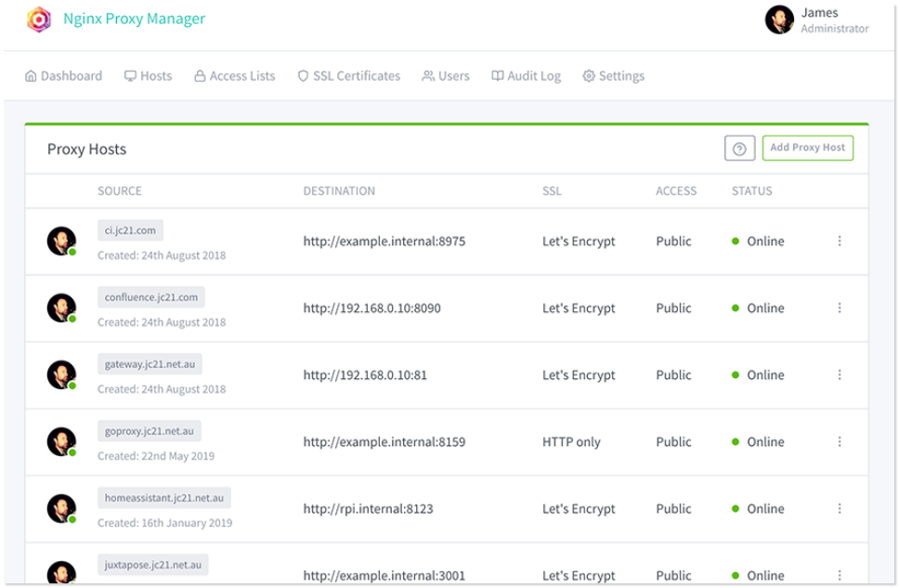Screen dimensions: 899x588
Task: Open three-dot menu for homeassistant.jc21.net.au row
Action: (x=840, y=509)
